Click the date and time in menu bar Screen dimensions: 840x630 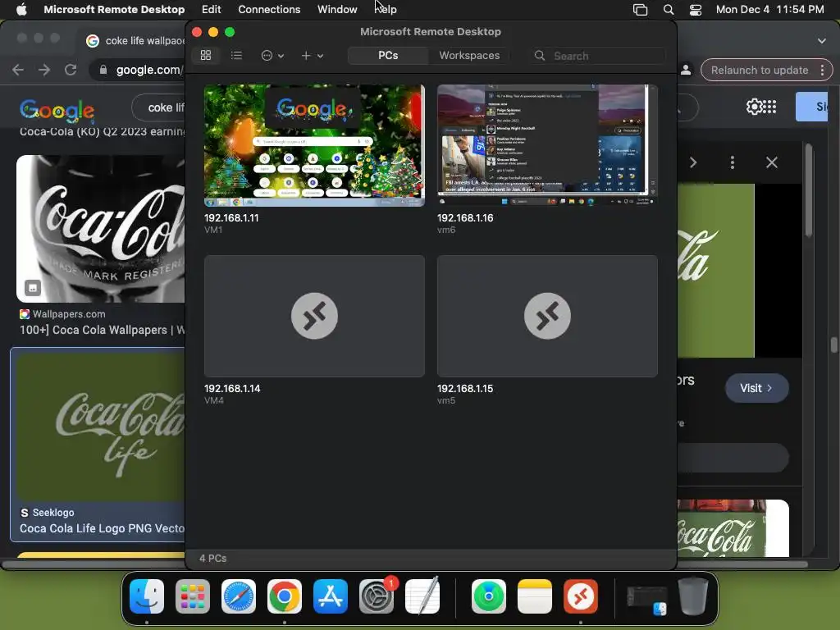coord(769,9)
